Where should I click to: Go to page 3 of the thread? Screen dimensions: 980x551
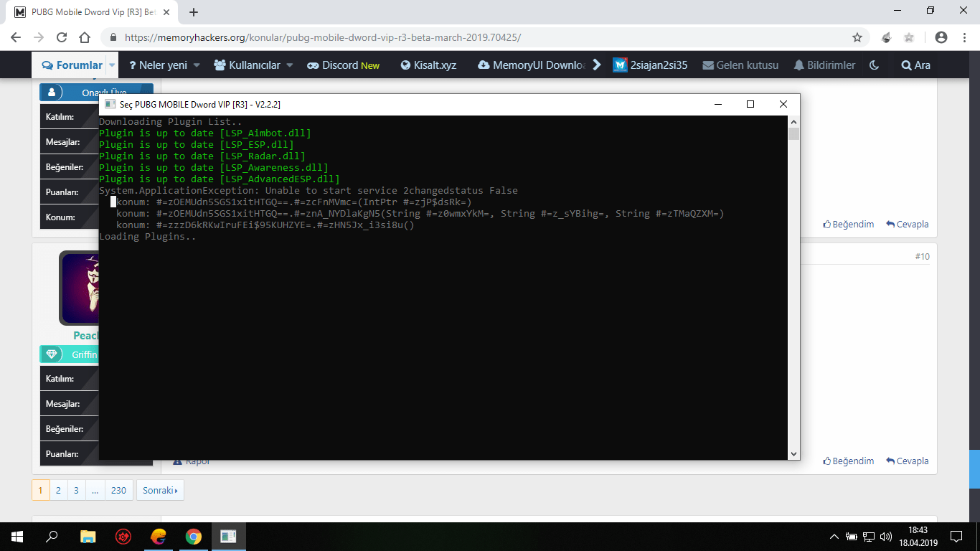coord(76,491)
